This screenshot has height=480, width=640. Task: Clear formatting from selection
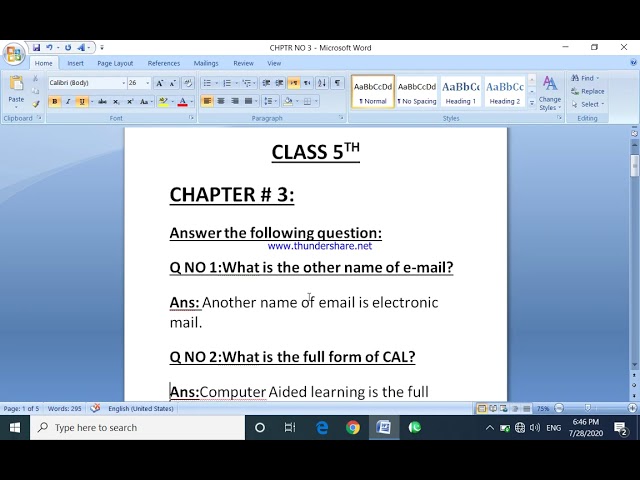(187, 83)
